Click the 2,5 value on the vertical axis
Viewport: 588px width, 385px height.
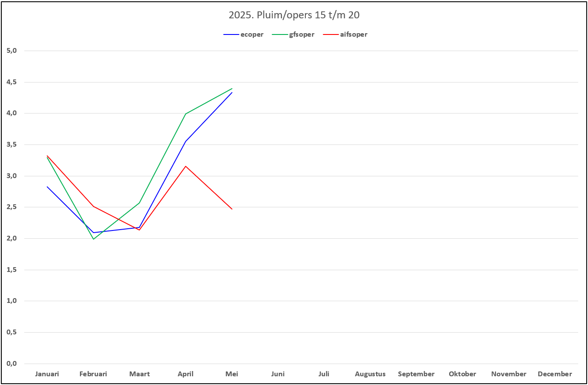pos(12,207)
